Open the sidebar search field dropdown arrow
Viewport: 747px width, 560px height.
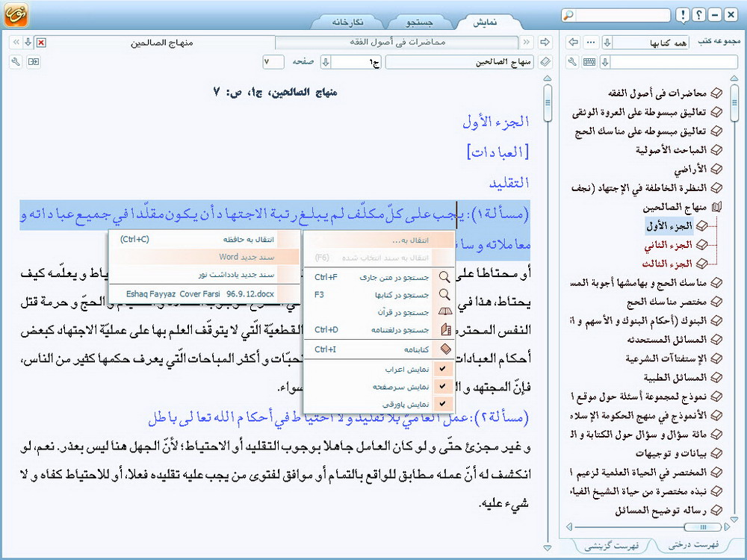click(x=606, y=61)
